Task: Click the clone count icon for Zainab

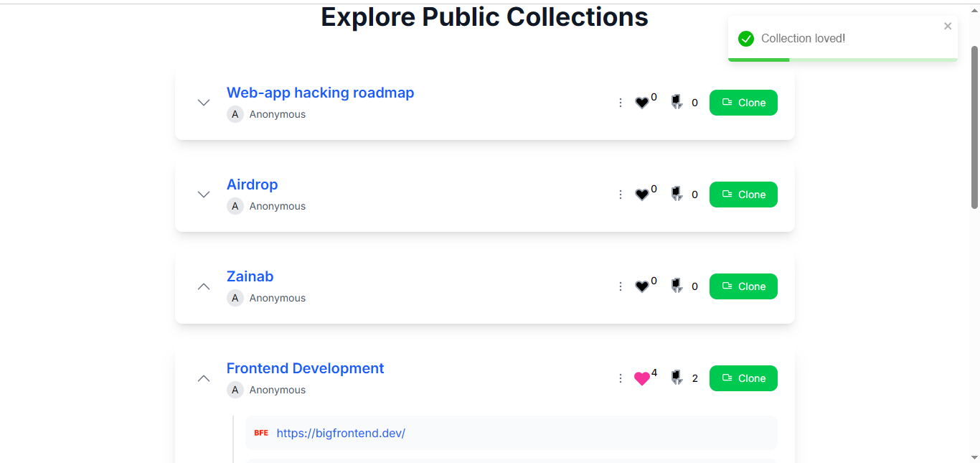Action: pos(677,286)
